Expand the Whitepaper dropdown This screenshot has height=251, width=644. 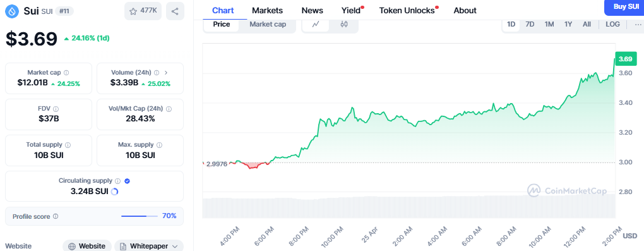149,246
